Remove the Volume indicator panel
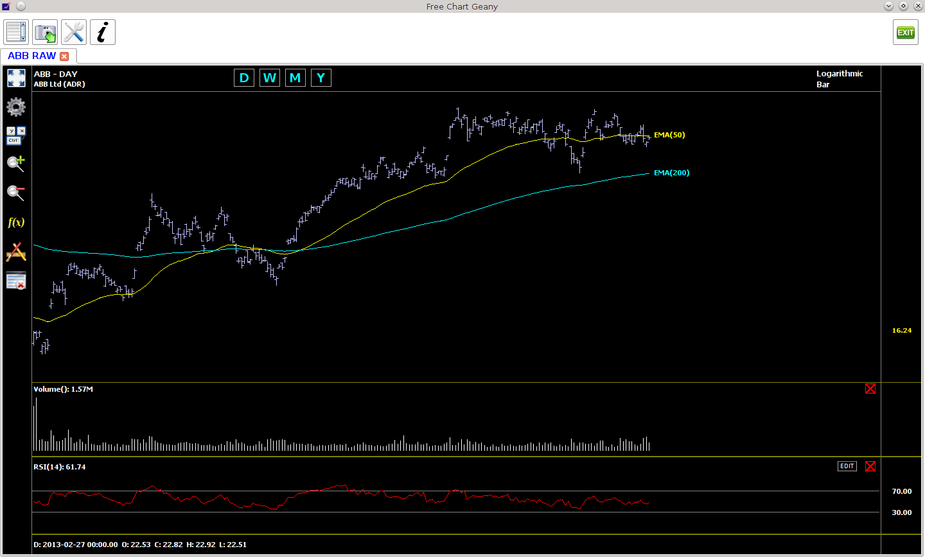 (870, 389)
